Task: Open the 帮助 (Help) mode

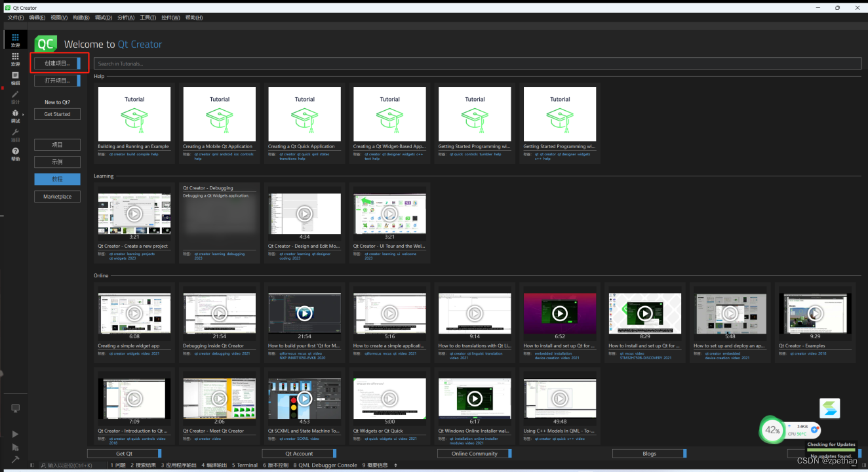Action: click(15, 154)
